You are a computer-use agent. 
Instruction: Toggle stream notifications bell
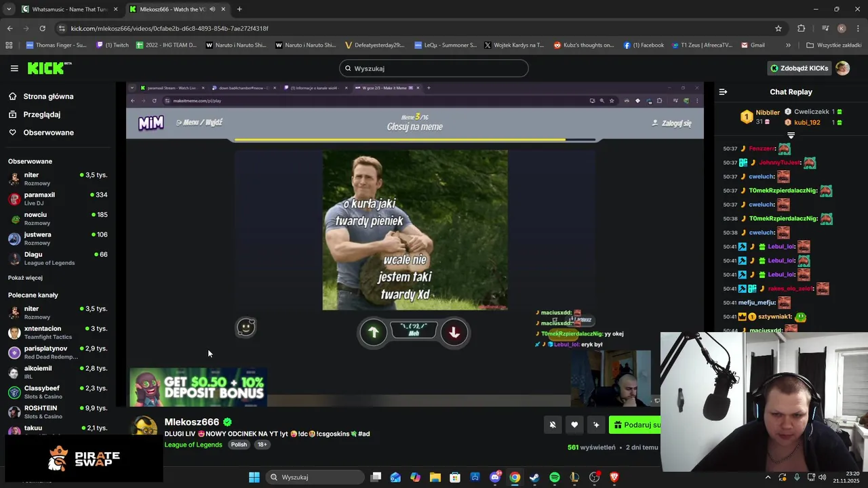[x=553, y=425]
